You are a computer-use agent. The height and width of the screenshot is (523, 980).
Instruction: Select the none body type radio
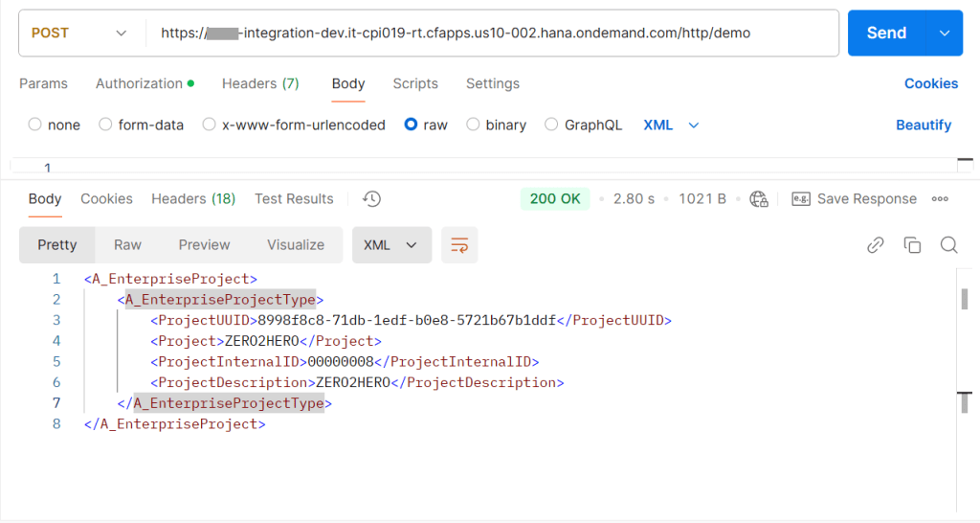(x=35, y=125)
